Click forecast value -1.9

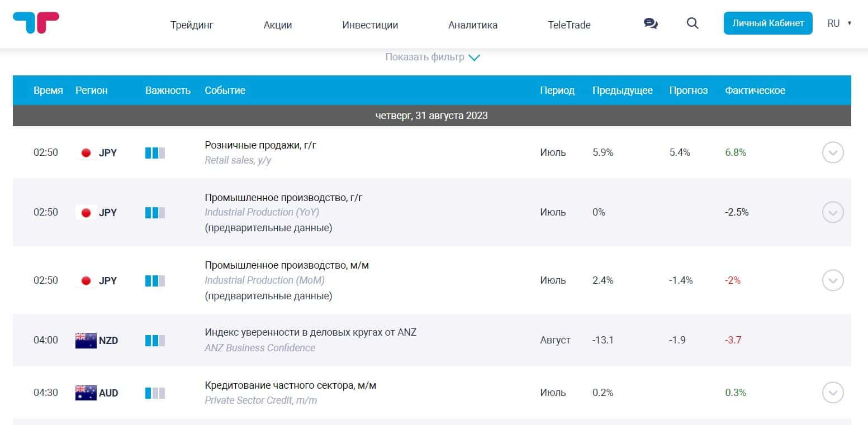(x=677, y=340)
